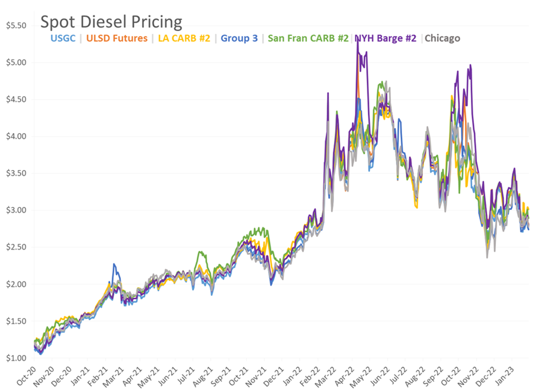The image size is (541, 392).
Task: Click the 'Spot Diesel Pricing' chart title
Action: (111, 22)
